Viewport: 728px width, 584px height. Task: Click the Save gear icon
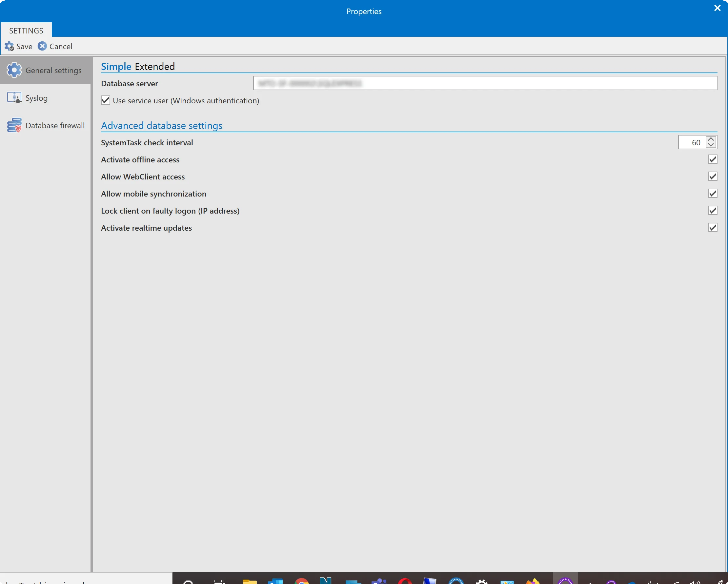(x=9, y=46)
